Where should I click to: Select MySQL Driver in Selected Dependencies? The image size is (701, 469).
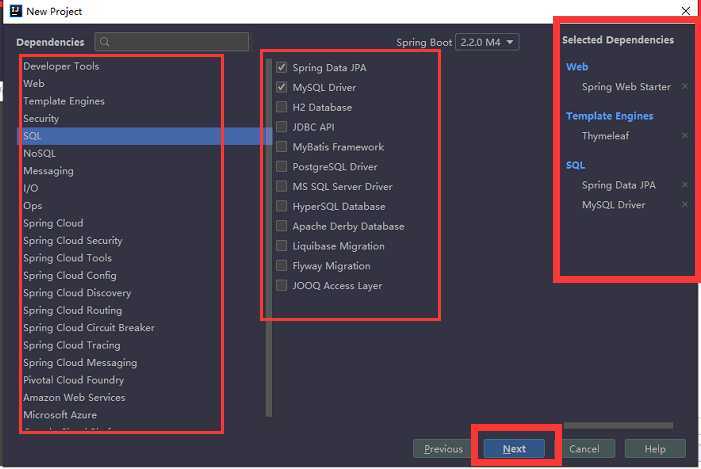click(613, 205)
